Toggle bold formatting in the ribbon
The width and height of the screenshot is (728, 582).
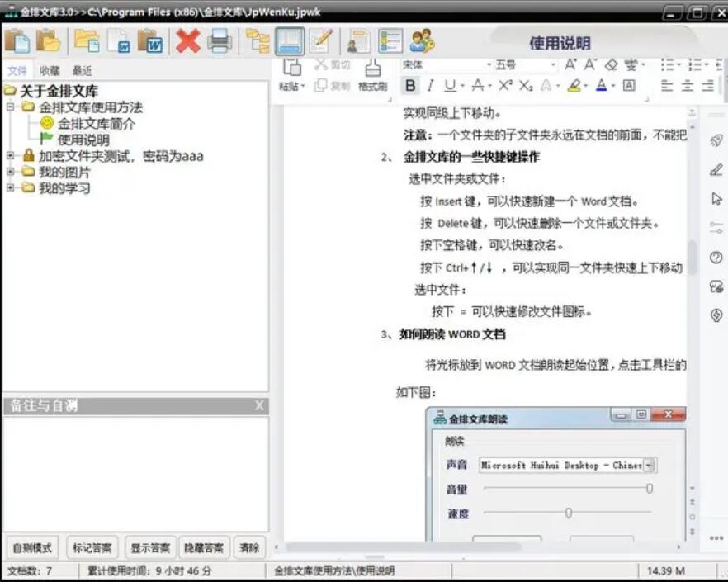click(409, 85)
